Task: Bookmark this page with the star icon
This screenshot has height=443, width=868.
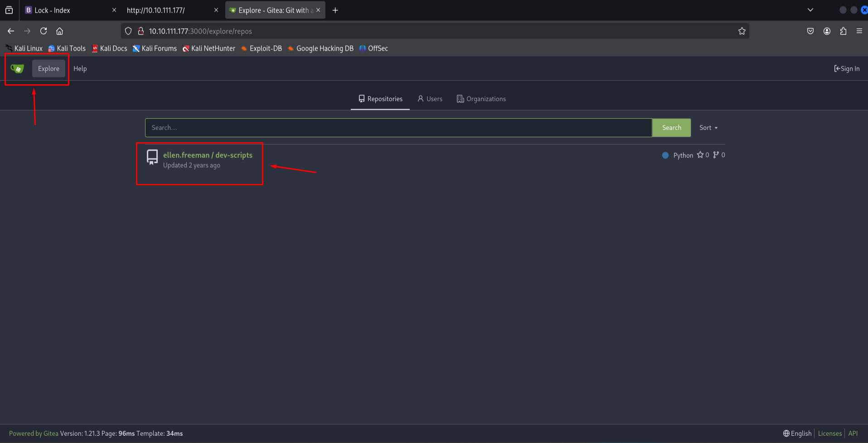Action: pyautogui.click(x=742, y=31)
